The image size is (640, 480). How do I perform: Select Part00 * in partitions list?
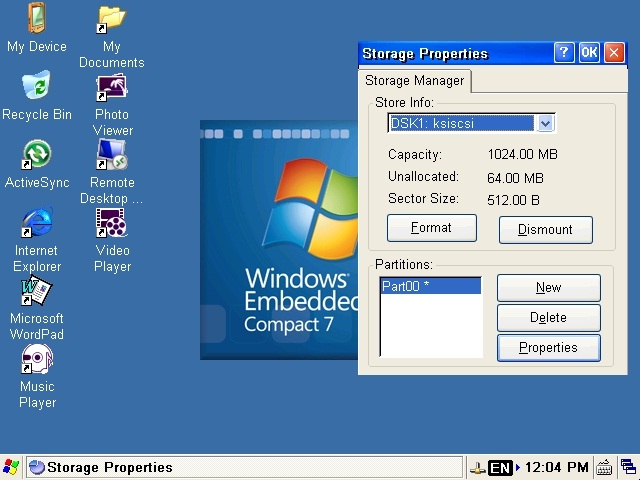click(431, 286)
